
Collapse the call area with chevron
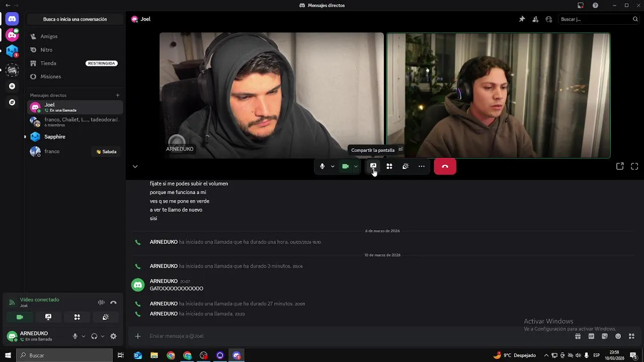135,166
